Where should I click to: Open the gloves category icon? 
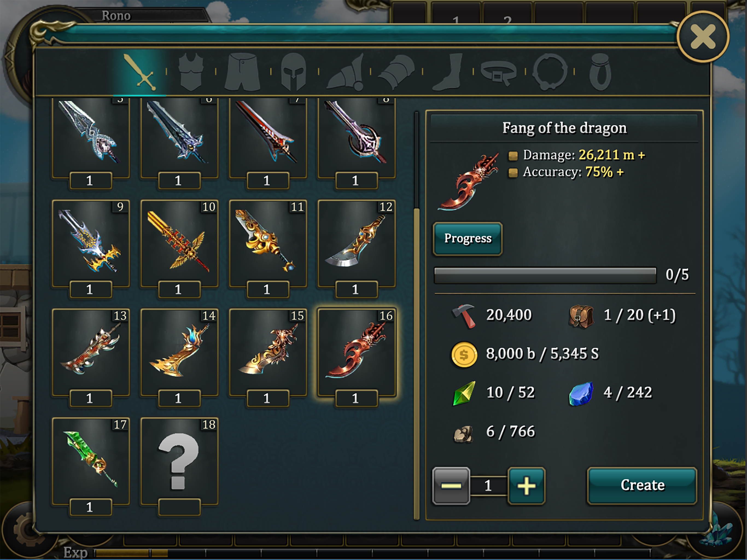pos(396,72)
